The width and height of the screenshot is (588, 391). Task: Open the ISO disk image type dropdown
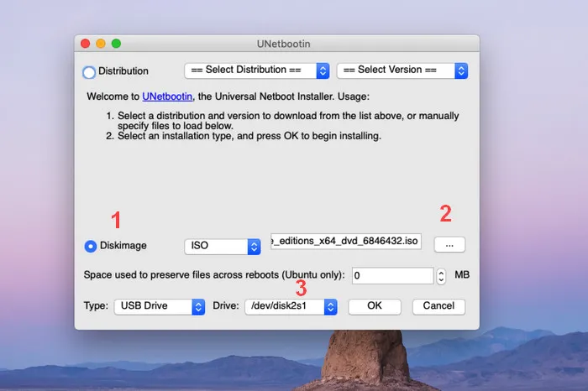click(x=223, y=246)
